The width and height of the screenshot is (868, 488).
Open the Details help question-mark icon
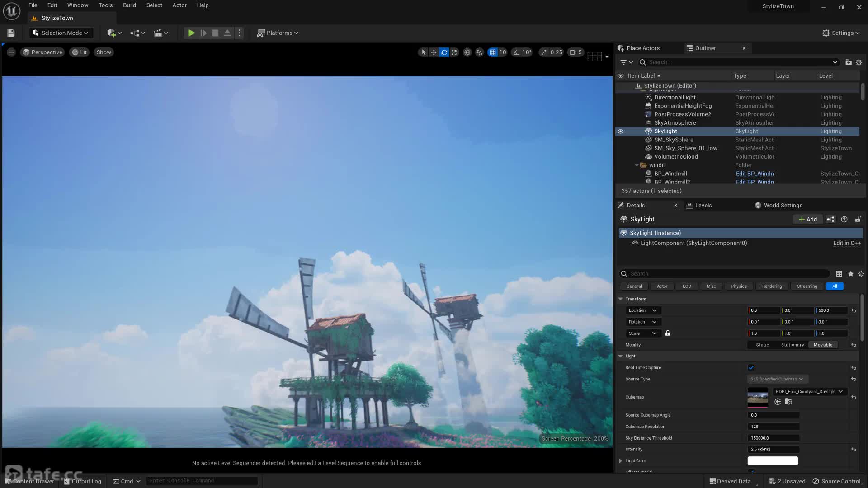point(844,219)
